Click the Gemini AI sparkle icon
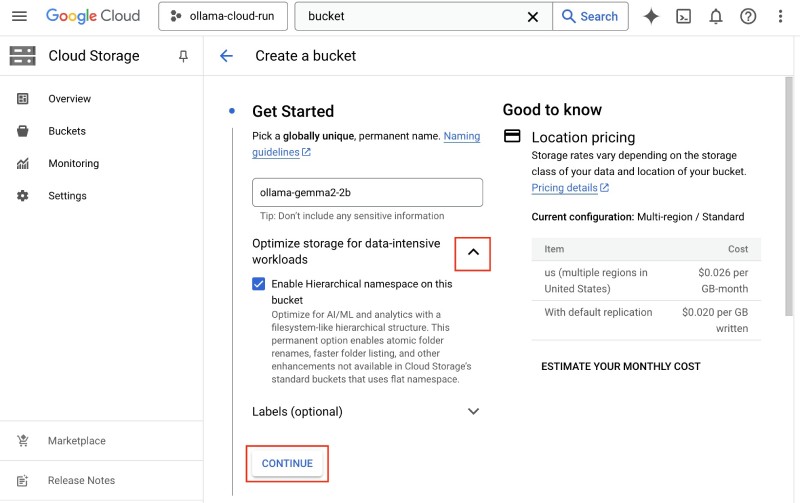Image resolution: width=800 pixels, height=503 pixels. point(651,16)
